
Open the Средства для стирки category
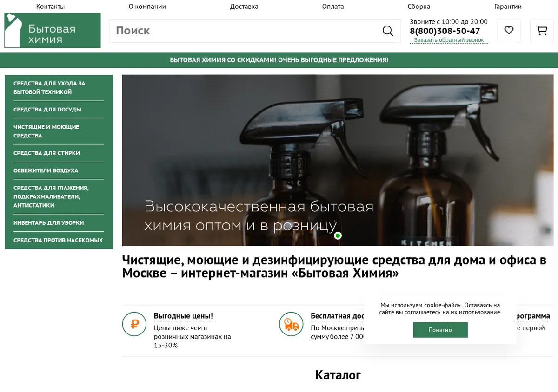[x=46, y=153]
